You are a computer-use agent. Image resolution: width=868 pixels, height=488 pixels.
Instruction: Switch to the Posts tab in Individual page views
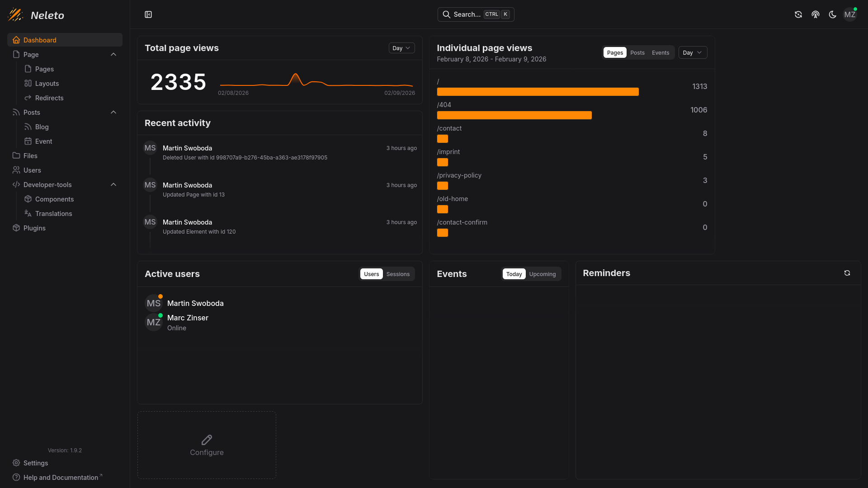(x=637, y=52)
